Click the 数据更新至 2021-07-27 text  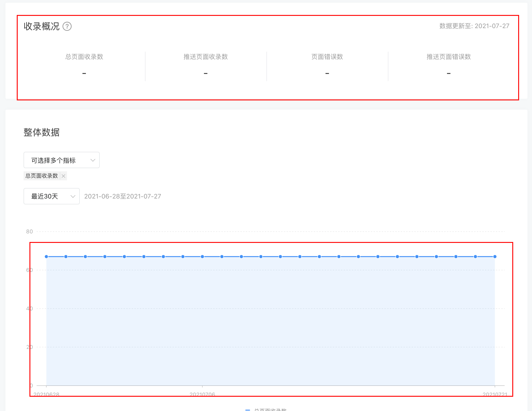(474, 26)
